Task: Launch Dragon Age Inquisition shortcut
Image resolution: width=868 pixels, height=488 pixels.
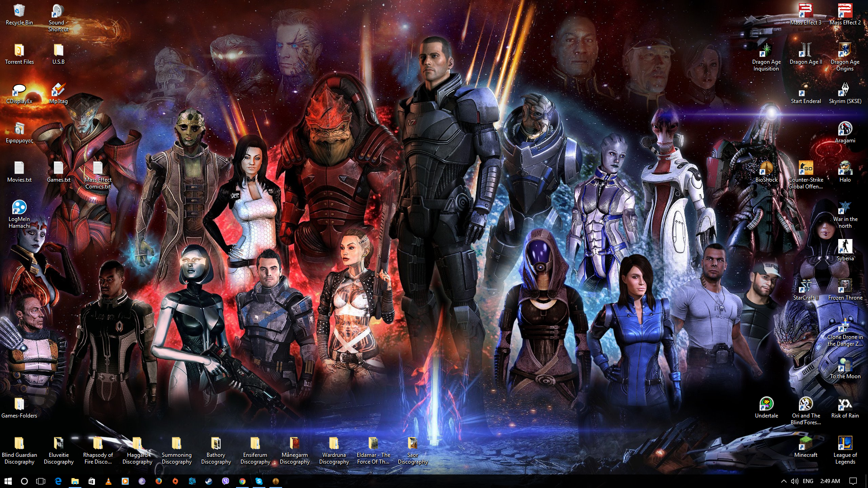Action: pos(766,57)
